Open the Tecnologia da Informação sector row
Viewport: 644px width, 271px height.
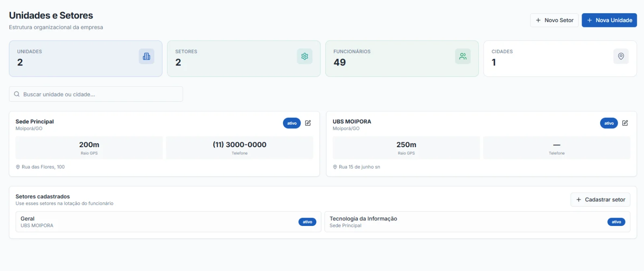click(477, 222)
